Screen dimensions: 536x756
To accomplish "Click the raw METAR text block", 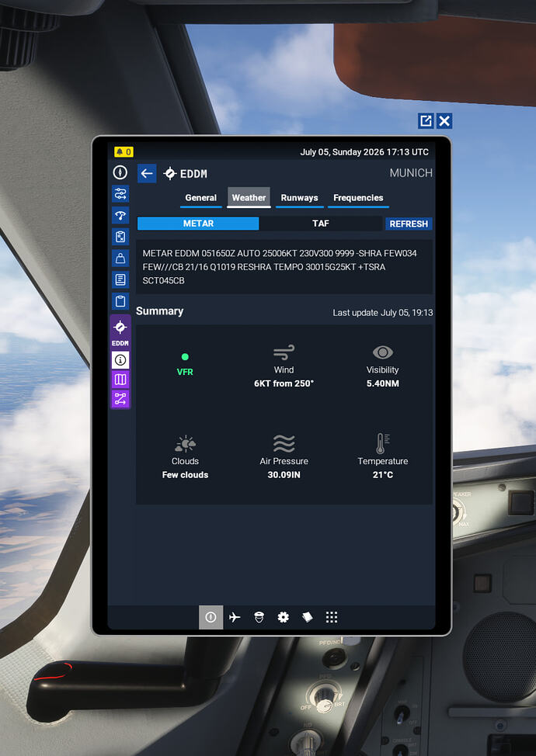I will 284,267.
